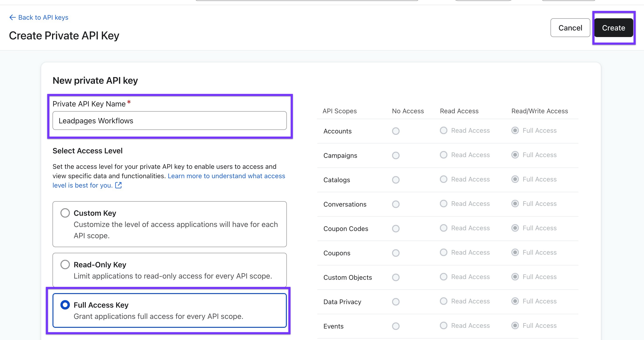Choose No Access for Conversations
The image size is (644, 340).
[396, 204]
